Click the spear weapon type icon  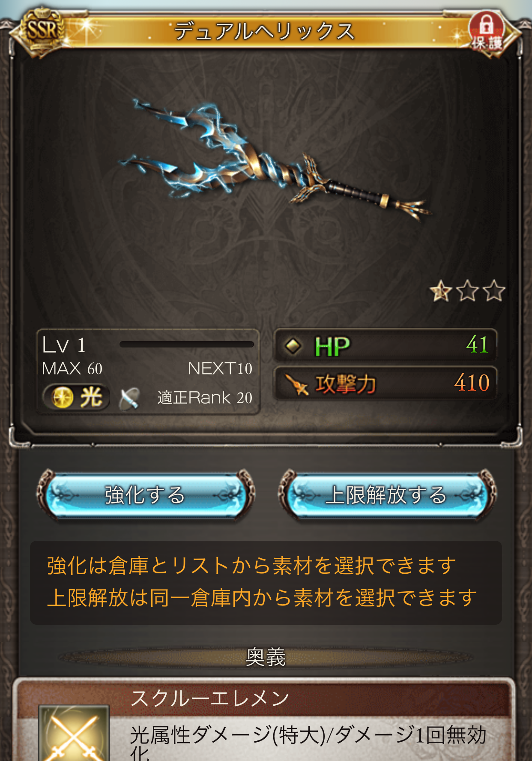[x=129, y=398]
